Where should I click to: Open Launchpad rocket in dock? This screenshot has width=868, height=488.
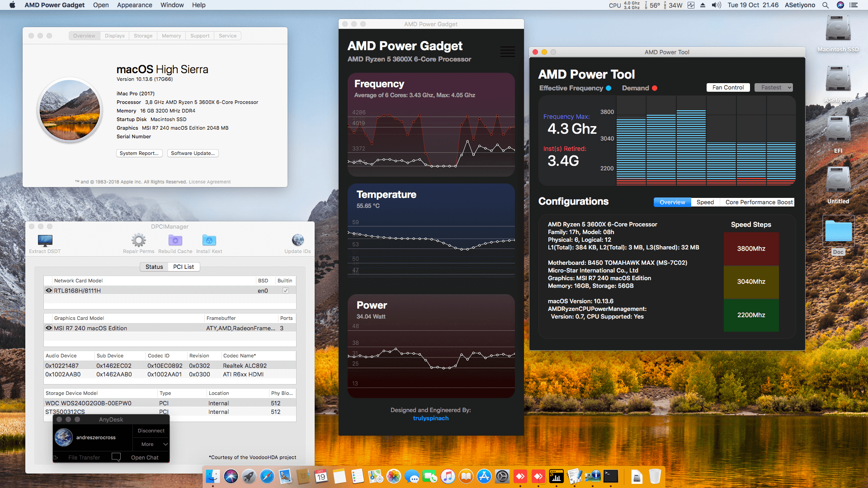249,476
